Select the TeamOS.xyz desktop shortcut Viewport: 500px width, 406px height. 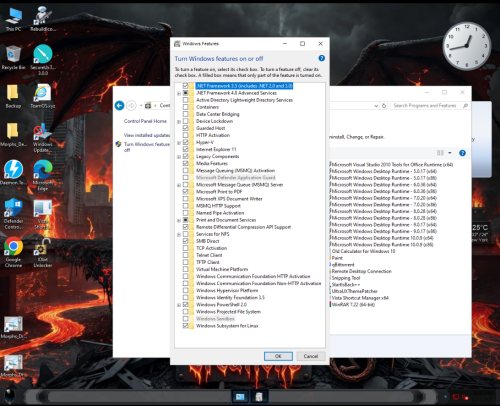pyautogui.click(x=43, y=96)
